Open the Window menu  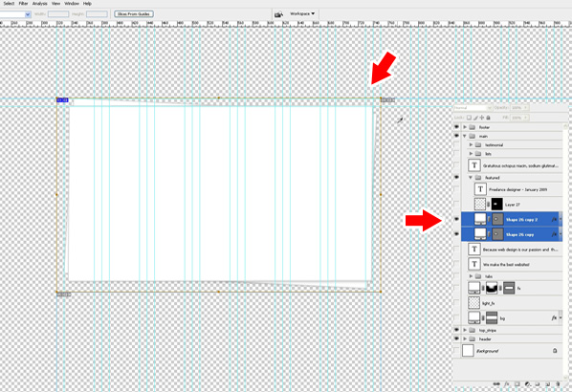72,4
